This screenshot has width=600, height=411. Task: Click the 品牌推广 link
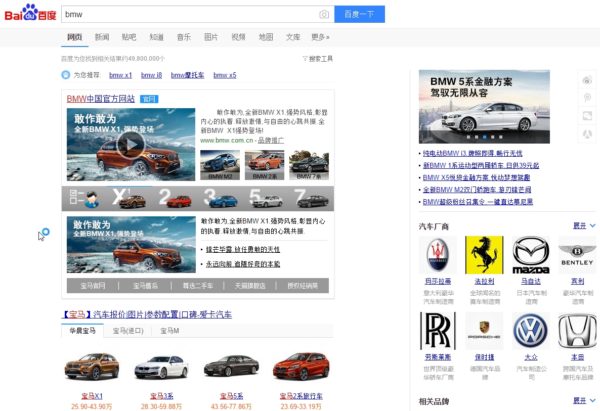tap(271, 140)
